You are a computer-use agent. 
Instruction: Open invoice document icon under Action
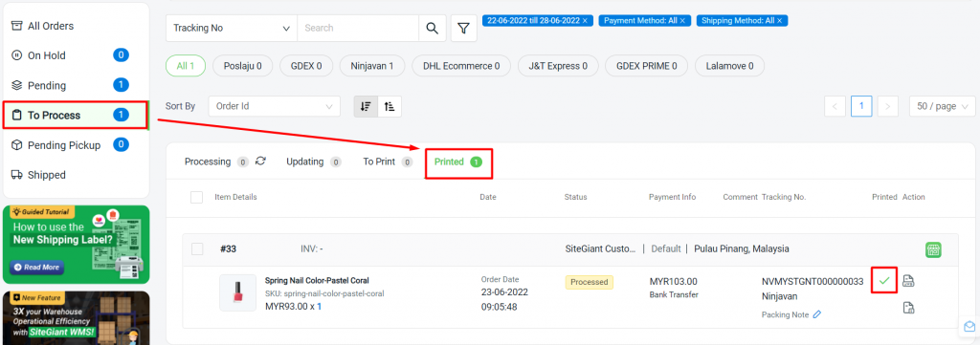tap(909, 307)
